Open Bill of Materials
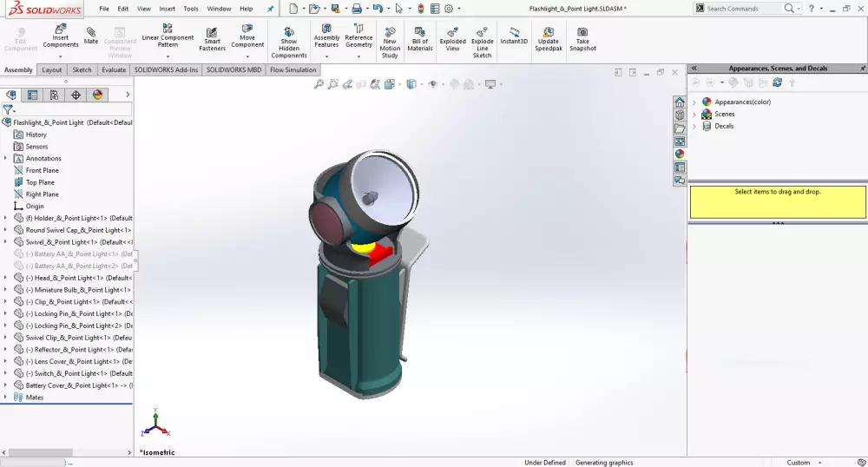 click(x=420, y=39)
